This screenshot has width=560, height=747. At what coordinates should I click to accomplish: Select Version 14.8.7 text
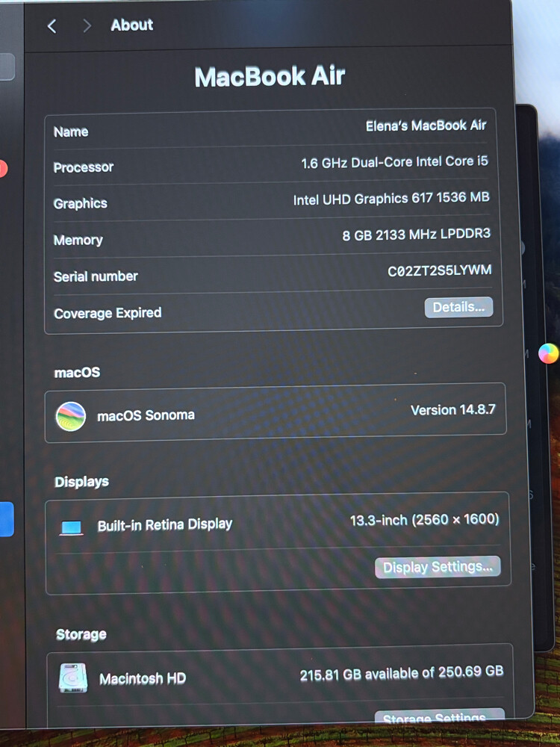coord(453,409)
